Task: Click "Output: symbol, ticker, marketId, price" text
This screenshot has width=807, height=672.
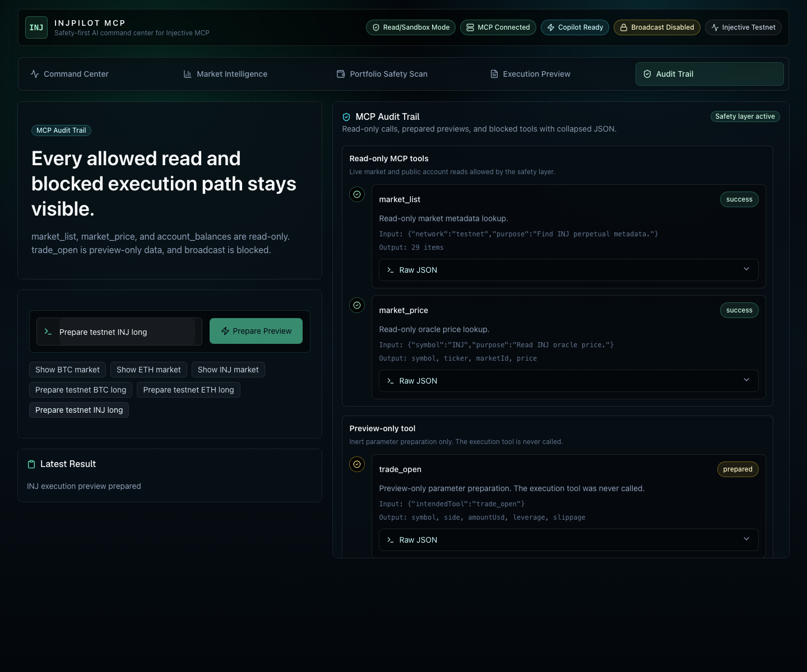Action: (458, 358)
